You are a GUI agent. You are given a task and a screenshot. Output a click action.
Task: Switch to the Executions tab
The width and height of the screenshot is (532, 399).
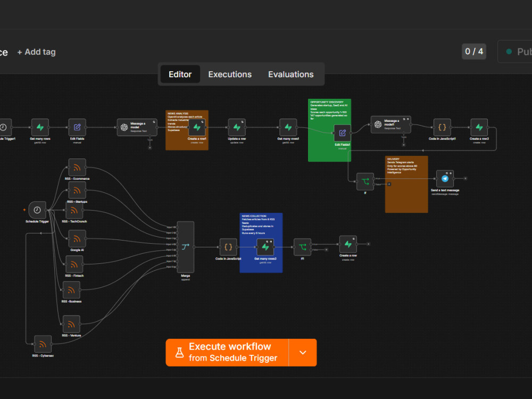tap(230, 74)
